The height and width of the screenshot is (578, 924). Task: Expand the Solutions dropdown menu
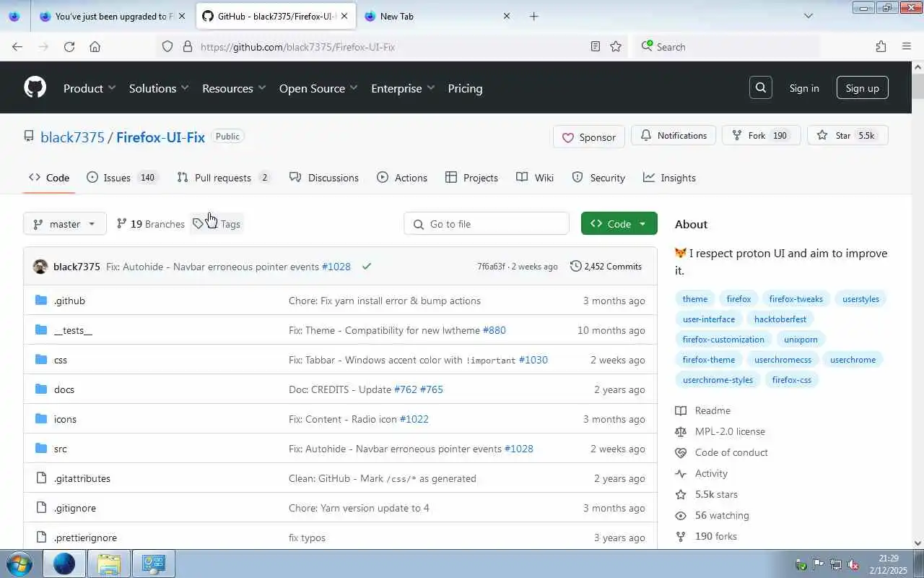point(159,88)
